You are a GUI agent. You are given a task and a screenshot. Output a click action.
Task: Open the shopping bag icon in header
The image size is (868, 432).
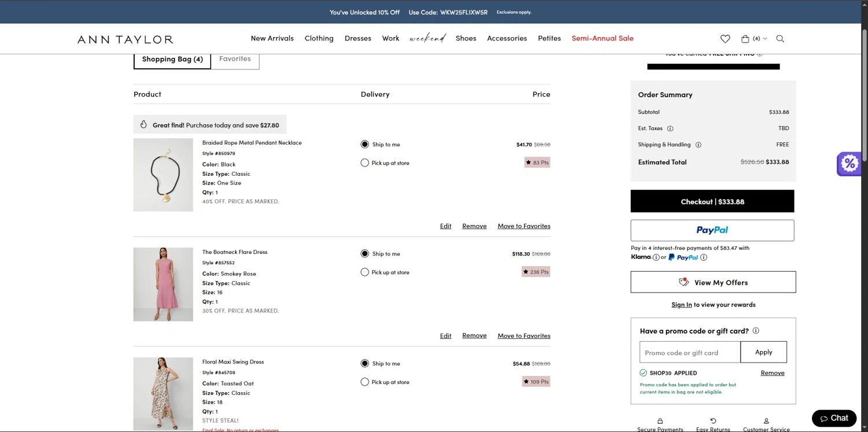745,39
